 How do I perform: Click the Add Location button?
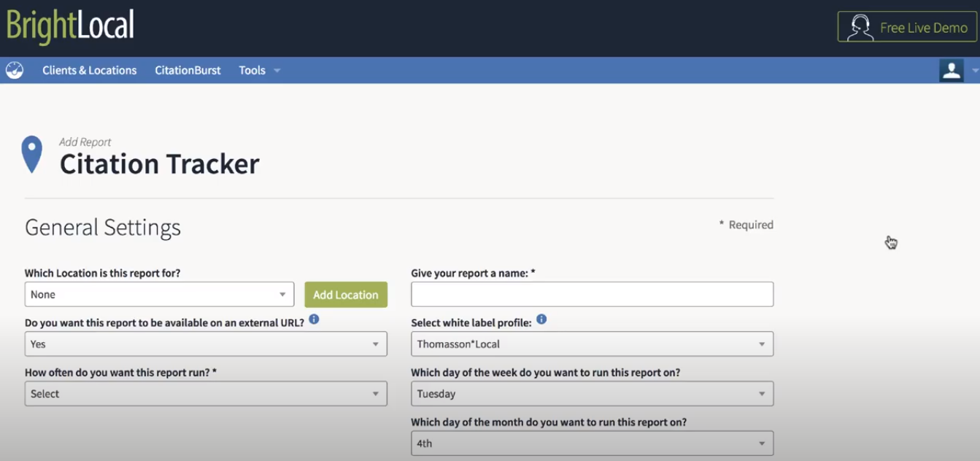tap(346, 295)
